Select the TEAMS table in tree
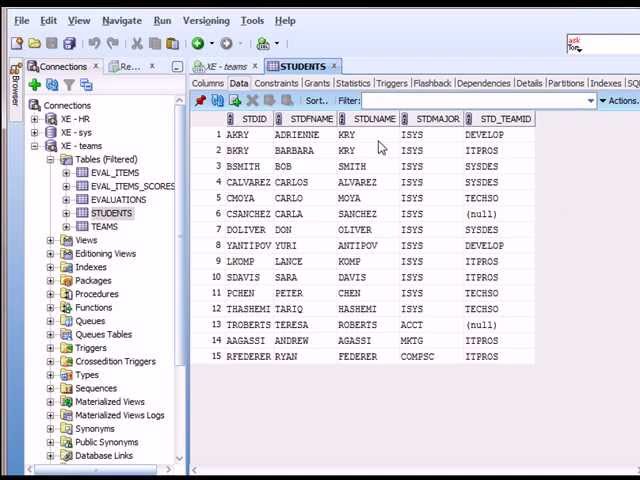 tap(104, 227)
